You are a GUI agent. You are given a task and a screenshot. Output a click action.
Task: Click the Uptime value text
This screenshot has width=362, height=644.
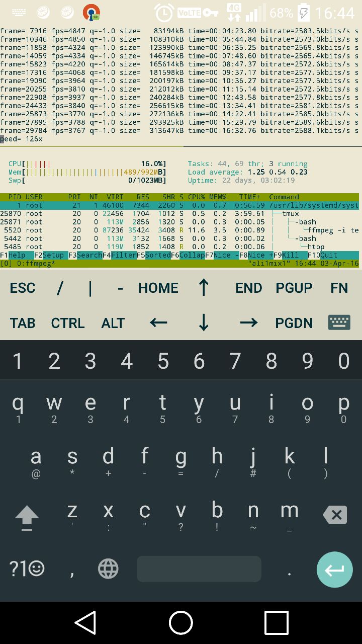point(259,180)
